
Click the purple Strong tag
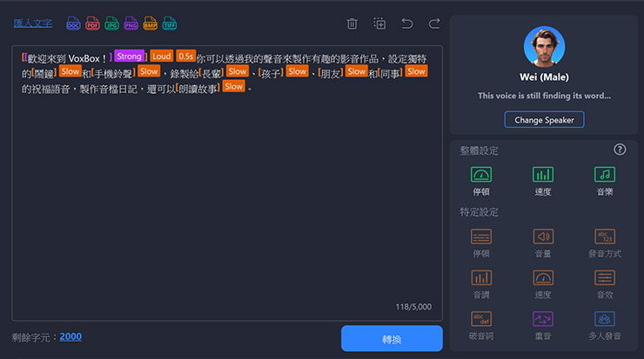(130, 57)
